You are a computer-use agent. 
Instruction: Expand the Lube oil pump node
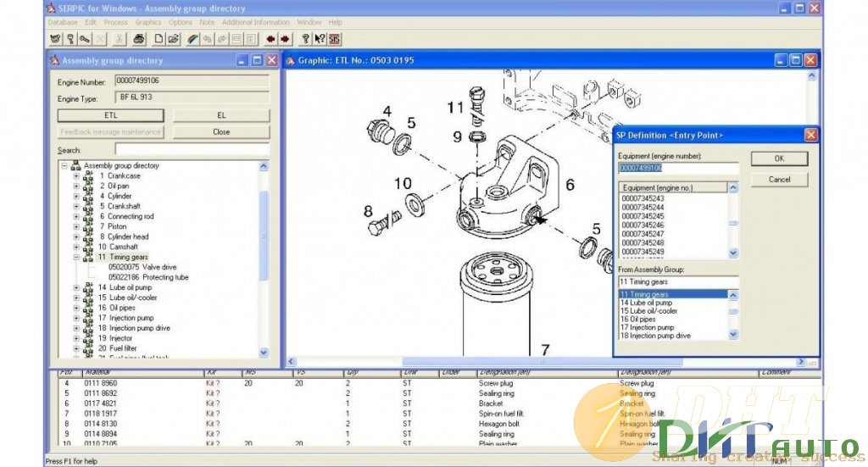pos(76,287)
